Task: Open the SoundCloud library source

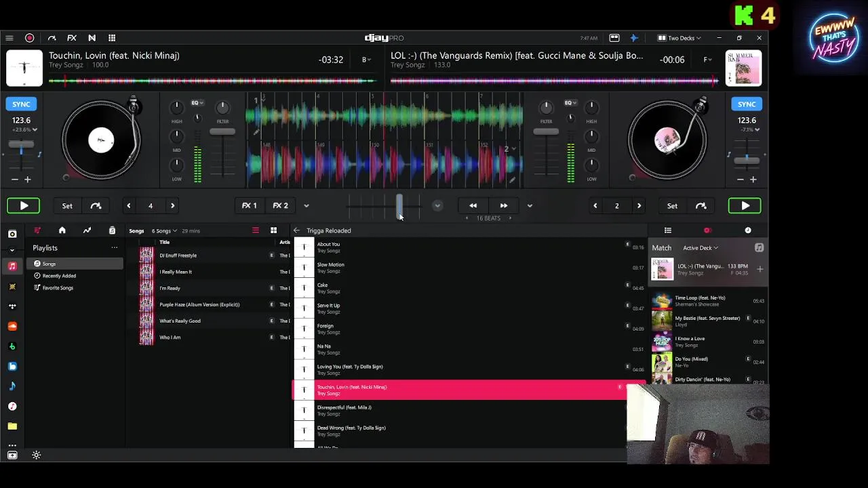Action: pos(12,326)
